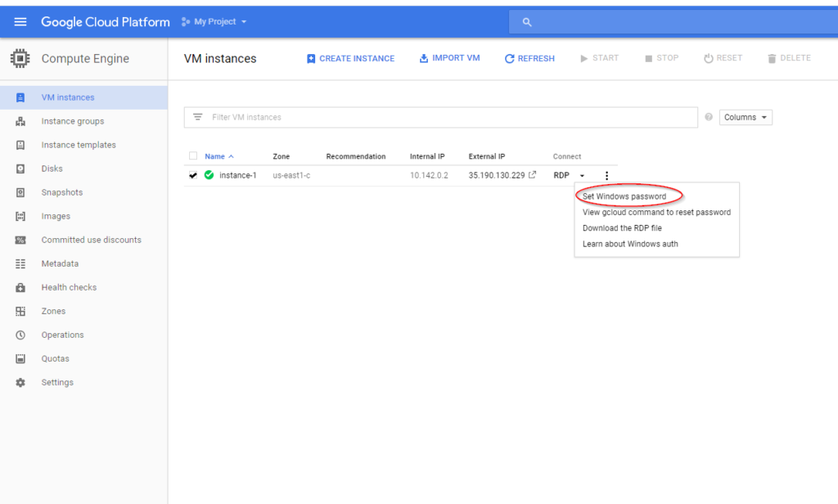This screenshot has height=504, width=838.
Task: Click the help question mark icon
Action: tap(709, 117)
